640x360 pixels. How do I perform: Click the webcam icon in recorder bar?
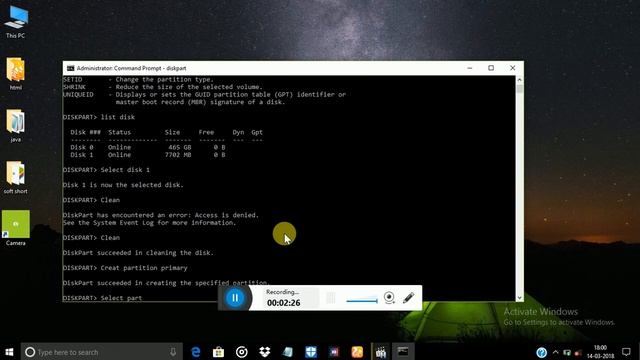point(389,298)
